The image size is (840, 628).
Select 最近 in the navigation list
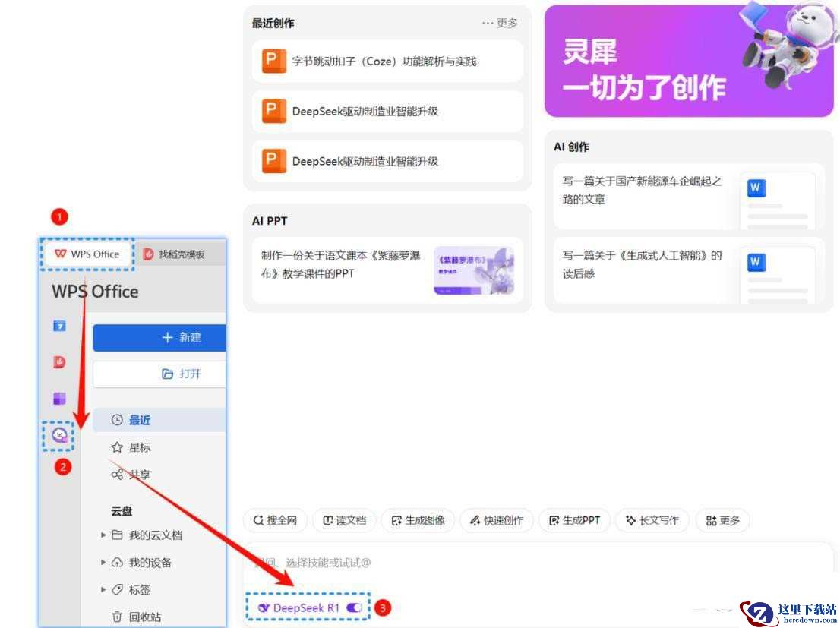(x=159, y=420)
